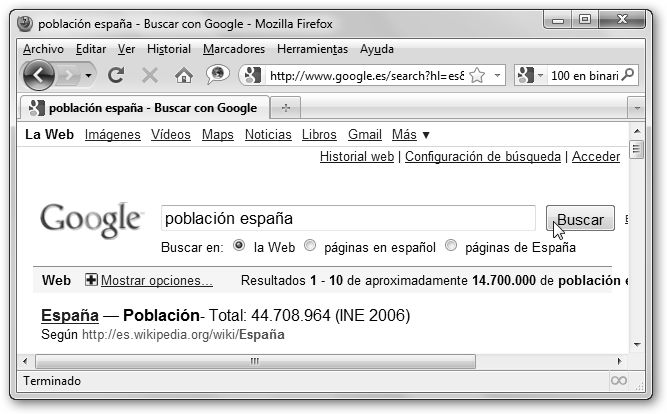Click the search magnifier icon in the toolbar

[x=628, y=75]
